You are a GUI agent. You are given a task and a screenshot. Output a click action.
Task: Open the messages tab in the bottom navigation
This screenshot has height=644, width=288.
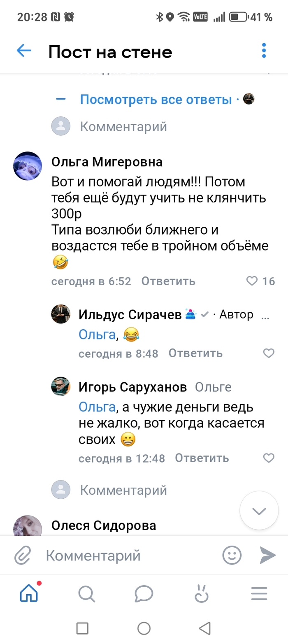(144, 594)
